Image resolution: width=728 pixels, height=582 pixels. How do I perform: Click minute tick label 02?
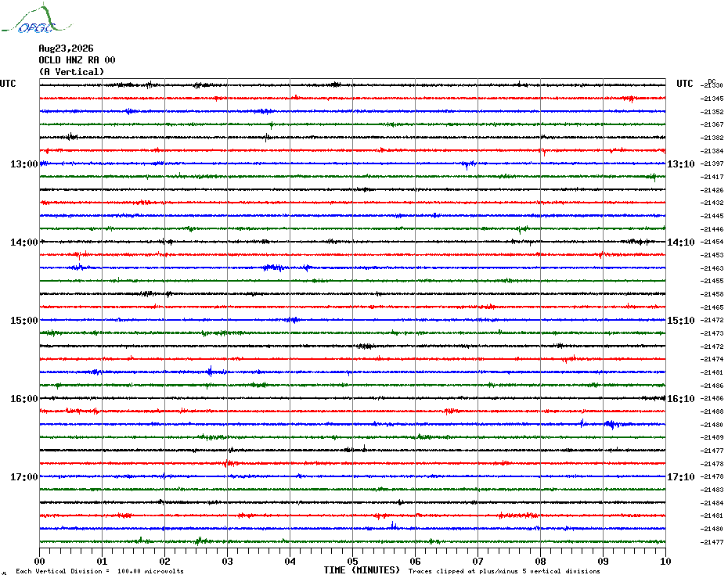[x=165, y=561]
